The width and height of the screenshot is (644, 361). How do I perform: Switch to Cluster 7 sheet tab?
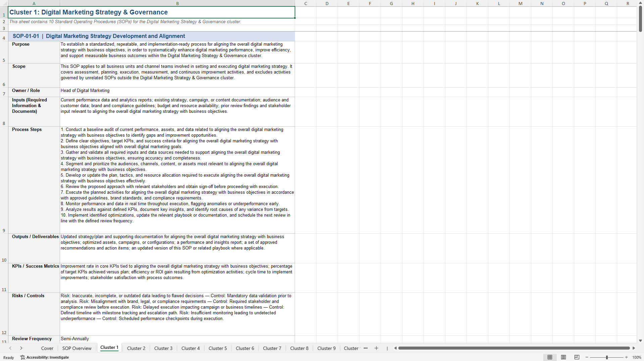click(x=272, y=348)
